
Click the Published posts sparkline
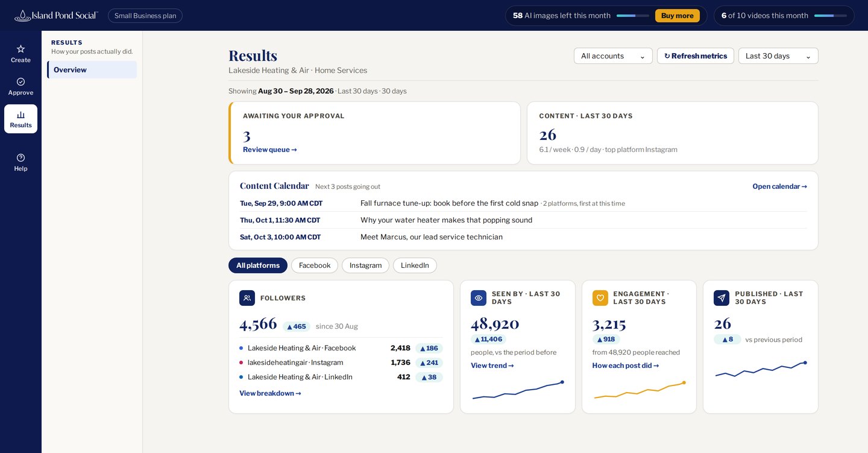click(x=761, y=369)
